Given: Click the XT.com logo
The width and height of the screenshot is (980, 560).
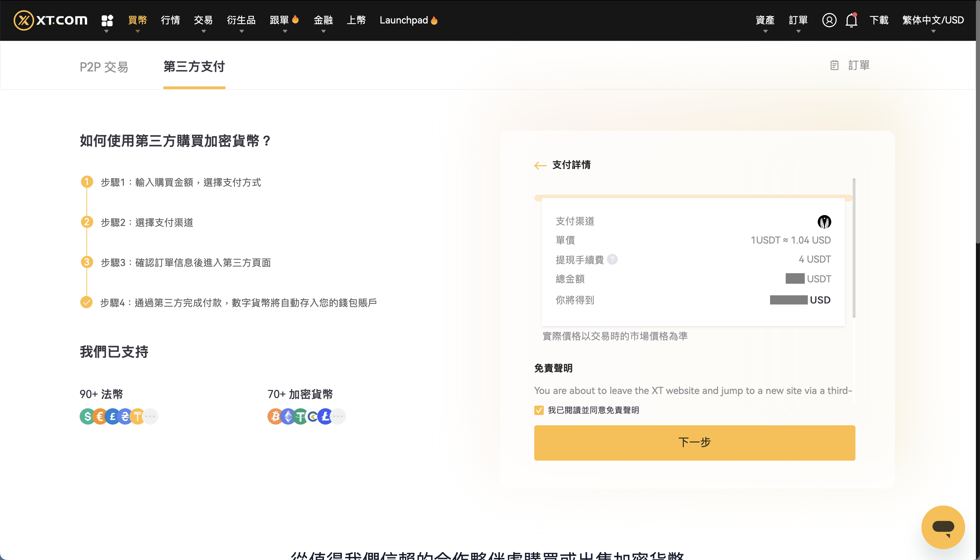Looking at the screenshot, I should pos(50,20).
